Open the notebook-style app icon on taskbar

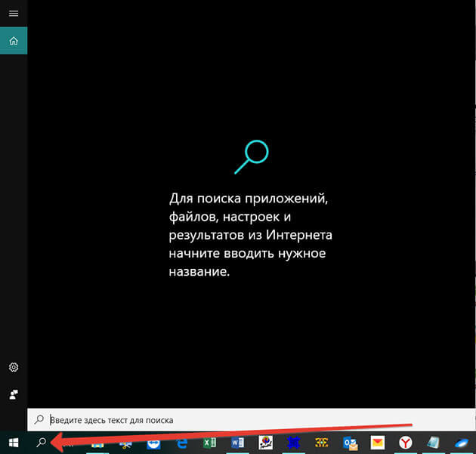pos(434,443)
